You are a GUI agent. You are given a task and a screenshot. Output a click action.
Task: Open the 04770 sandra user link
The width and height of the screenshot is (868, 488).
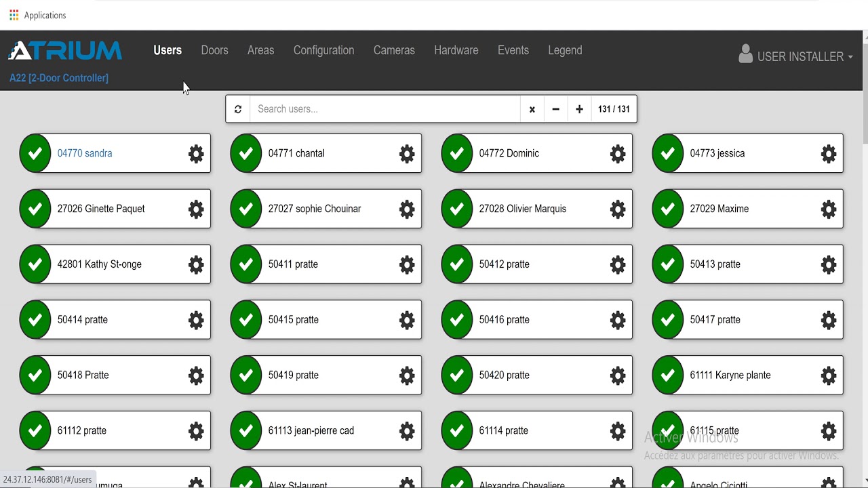click(x=85, y=153)
